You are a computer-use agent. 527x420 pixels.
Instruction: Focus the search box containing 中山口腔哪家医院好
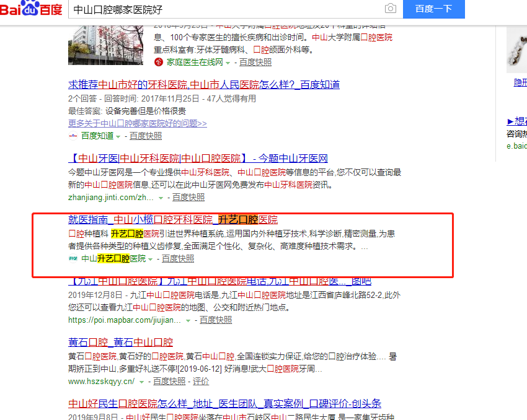click(229, 9)
